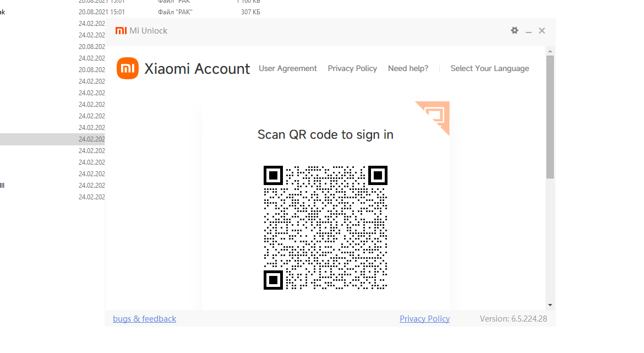
Task: Click the Mi Unlock title bar logo
Action: pos(121,31)
